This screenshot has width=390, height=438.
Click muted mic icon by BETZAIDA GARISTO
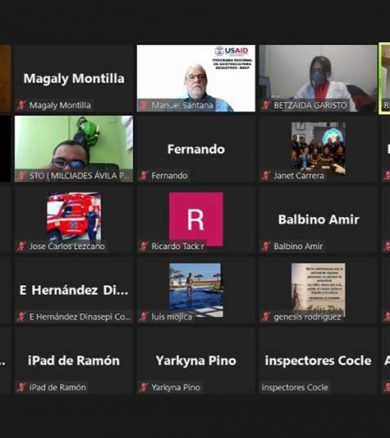(x=266, y=105)
